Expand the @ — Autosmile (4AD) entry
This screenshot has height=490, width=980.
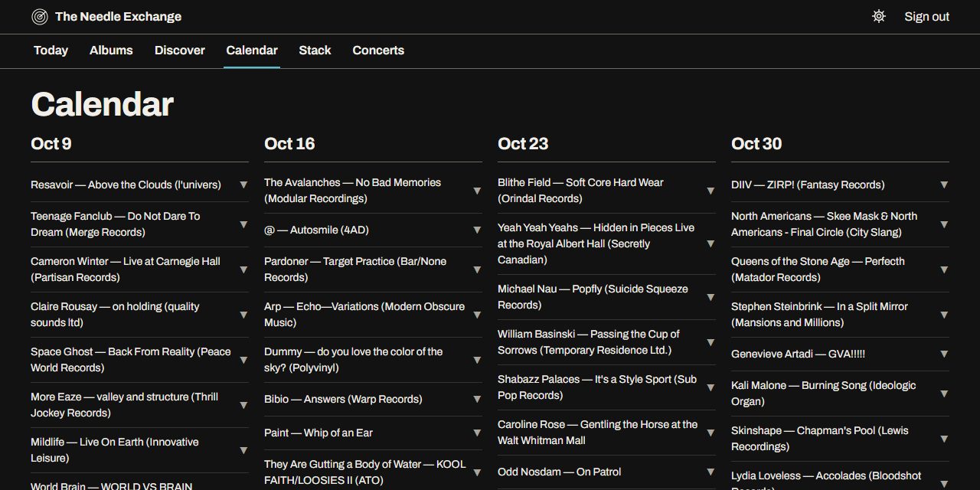pyautogui.click(x=373, y=230)
